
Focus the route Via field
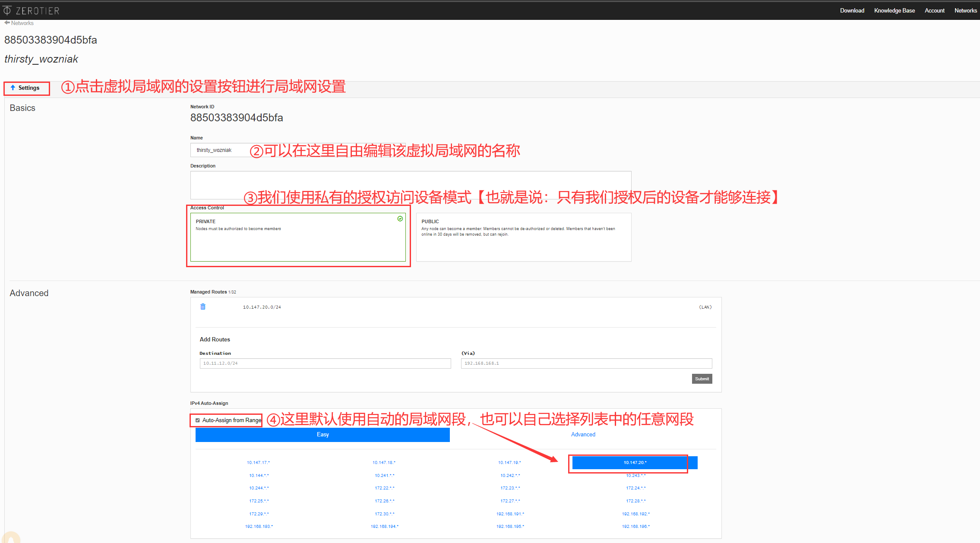pyautogui.click(x=586, y=363)
